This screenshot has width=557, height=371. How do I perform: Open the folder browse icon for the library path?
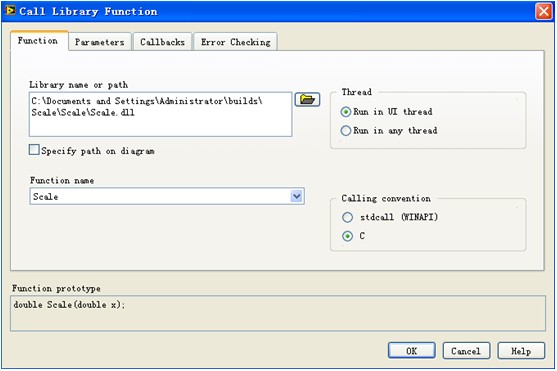307,100
